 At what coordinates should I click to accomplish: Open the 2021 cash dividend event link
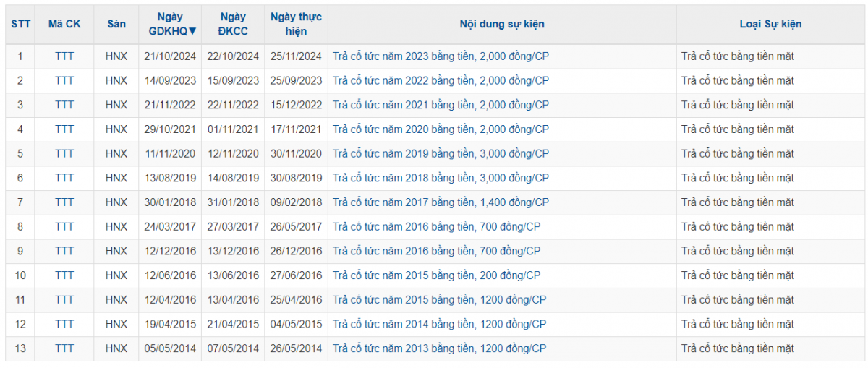(441, 105)
